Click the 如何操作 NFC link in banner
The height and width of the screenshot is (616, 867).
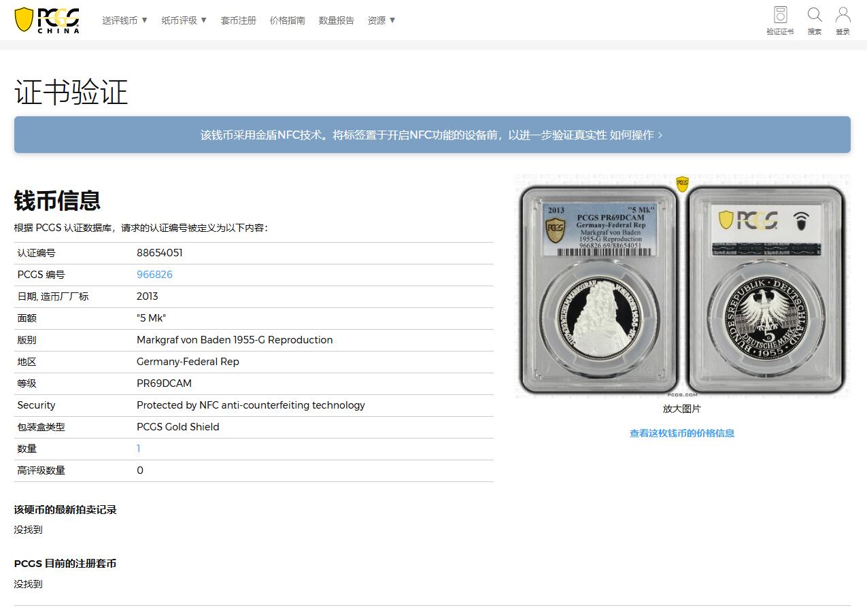click(x=636, y=135)
